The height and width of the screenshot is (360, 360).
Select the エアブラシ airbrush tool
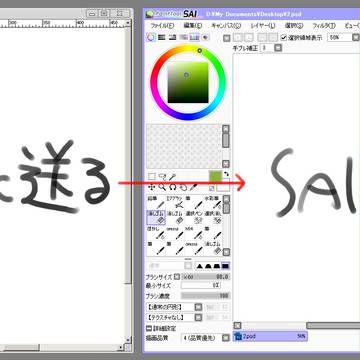[x=175, y=202]
